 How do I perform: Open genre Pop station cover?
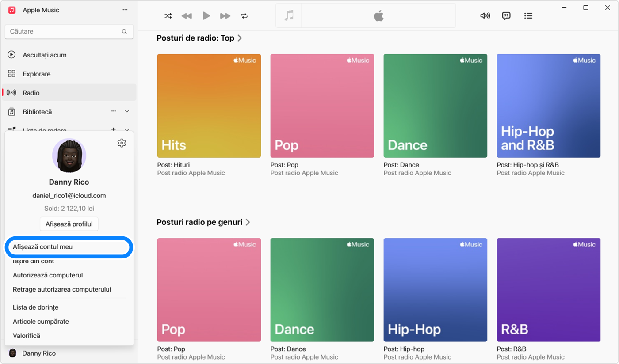(x=209, y=290)
